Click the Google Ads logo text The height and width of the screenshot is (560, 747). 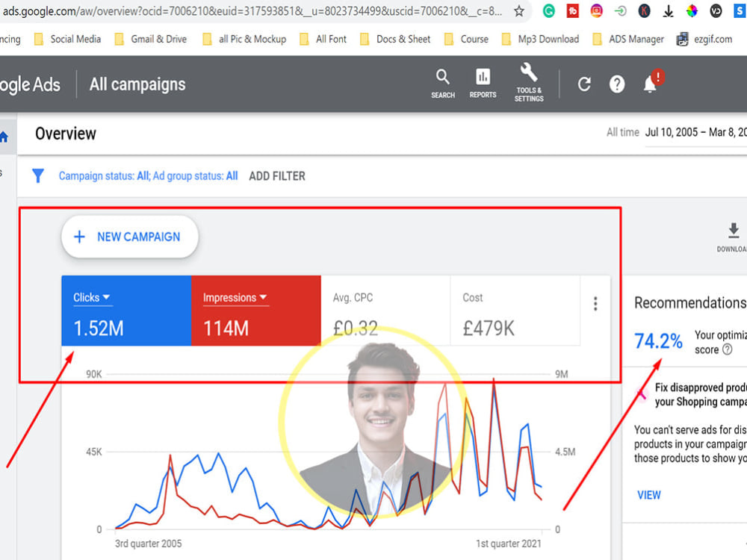coord(30,85)
